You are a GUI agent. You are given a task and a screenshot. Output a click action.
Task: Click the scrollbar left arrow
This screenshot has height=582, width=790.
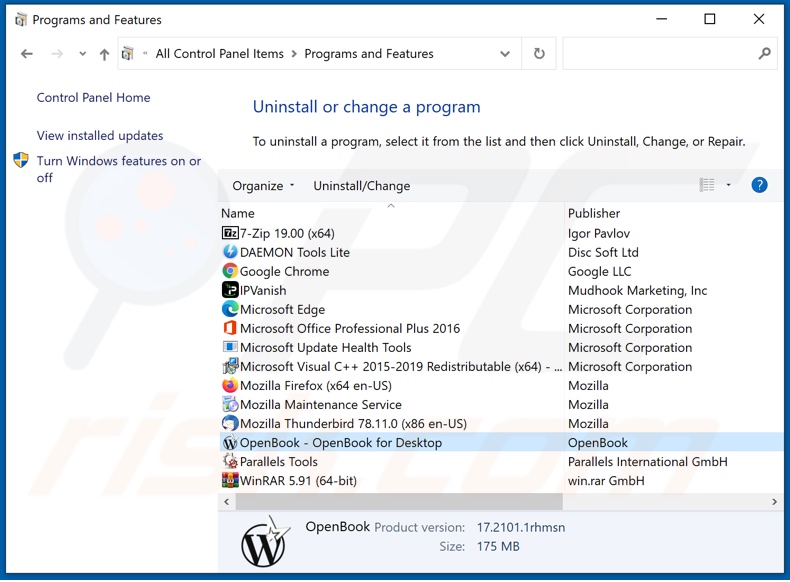[227, 501]
